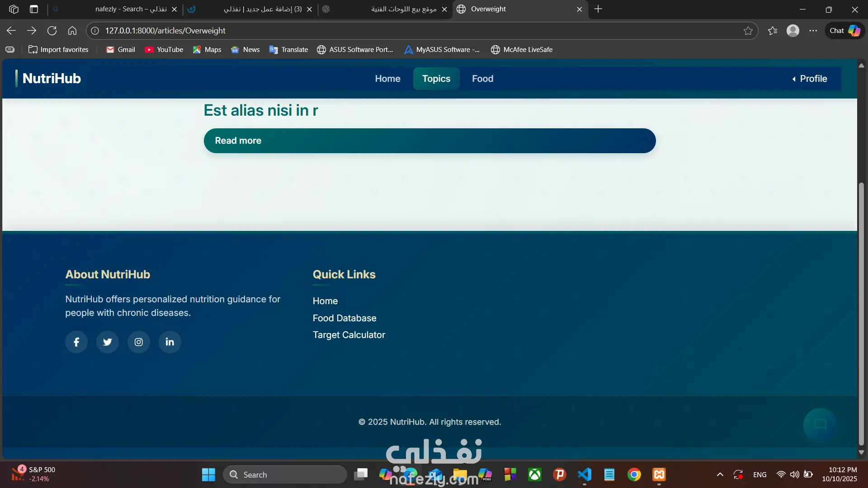The image size is (868, 488).
Task: Open Edge settings and more menu
Action: pyautogui.click(x=813, y=31)
